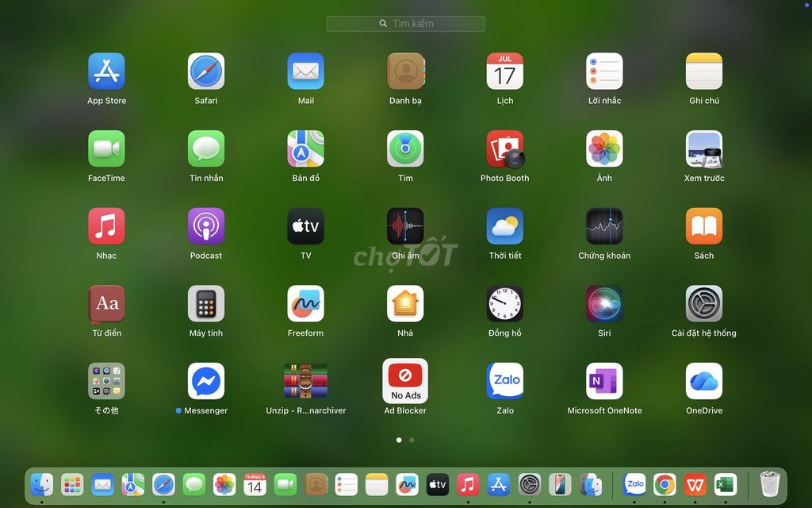Open System Settings gear in the Dock

529,485
